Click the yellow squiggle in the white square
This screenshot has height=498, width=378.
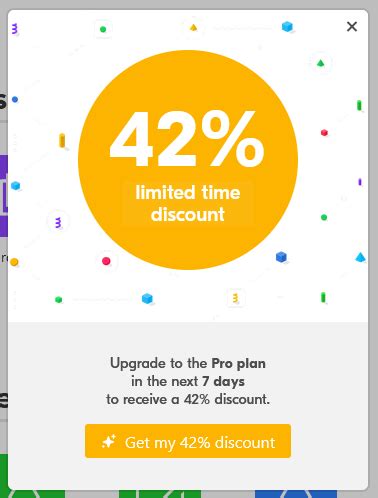235,298
